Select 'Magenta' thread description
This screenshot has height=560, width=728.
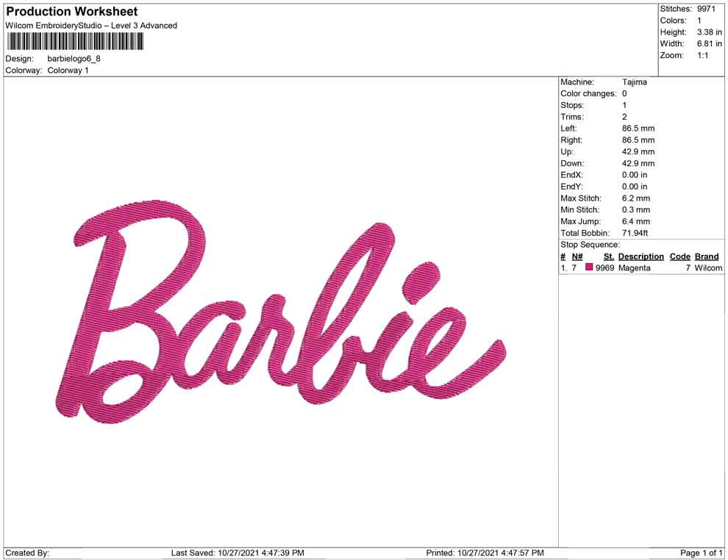pyautogui.click(x=634, y=268)
